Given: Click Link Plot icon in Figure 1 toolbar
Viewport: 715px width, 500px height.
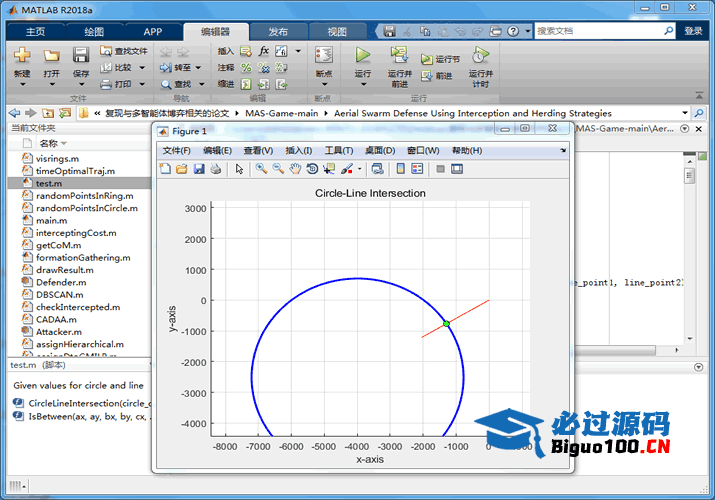Looking at the screenshot, I should coord(378,169).
